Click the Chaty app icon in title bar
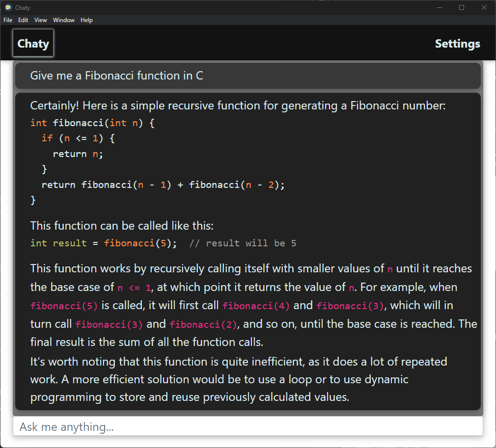This screenshot has width=496, height=448. pos(8,7)
